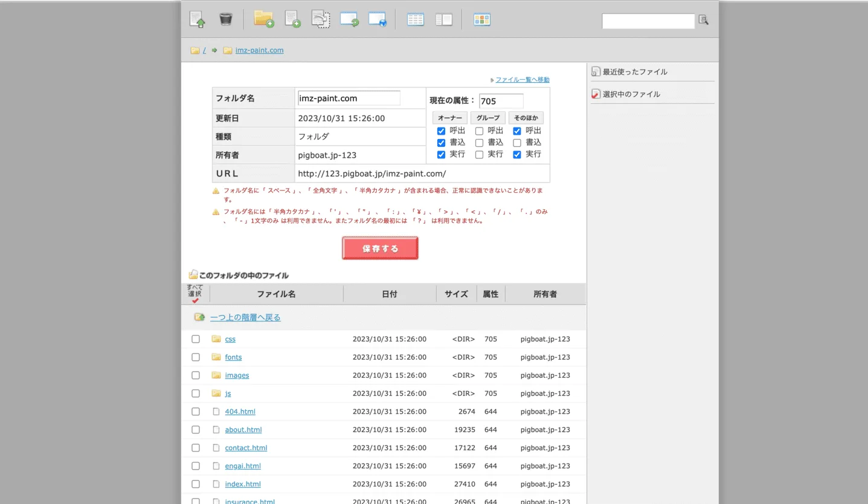Viewport: 868px width, 504px height.
Task: Click the images row folder icon
Action: (x=216, y=375)
